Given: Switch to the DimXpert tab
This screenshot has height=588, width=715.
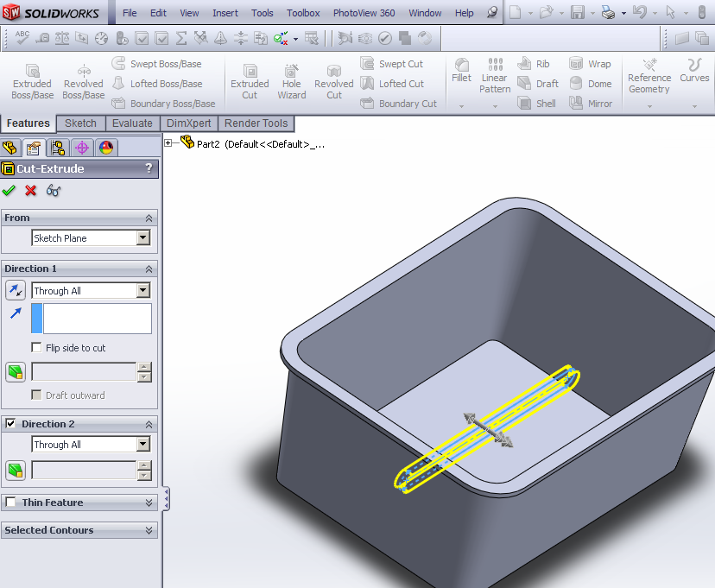Looking at the screenshot, I should click(189, 123).
